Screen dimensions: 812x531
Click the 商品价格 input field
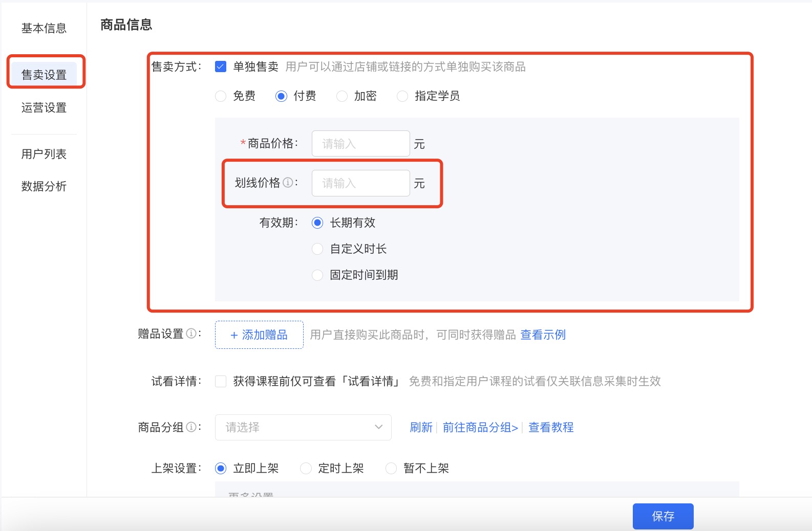tap(360, 144)
